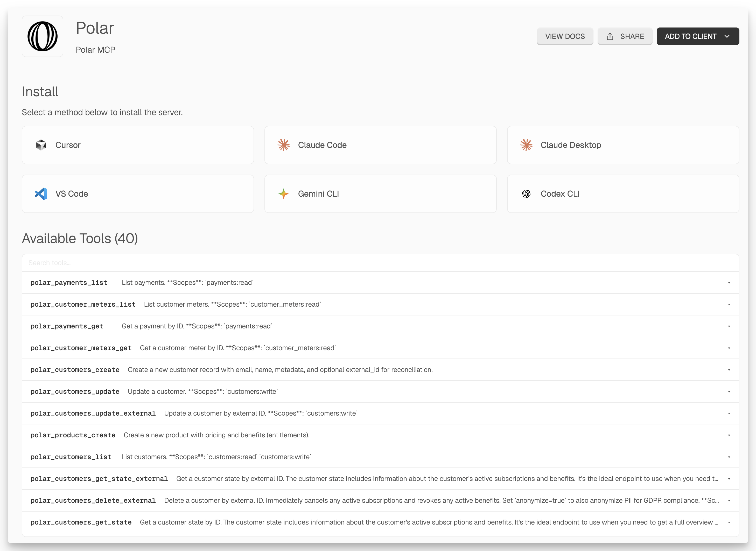Open the Add to Client dropdown chevron

[727, 36]
